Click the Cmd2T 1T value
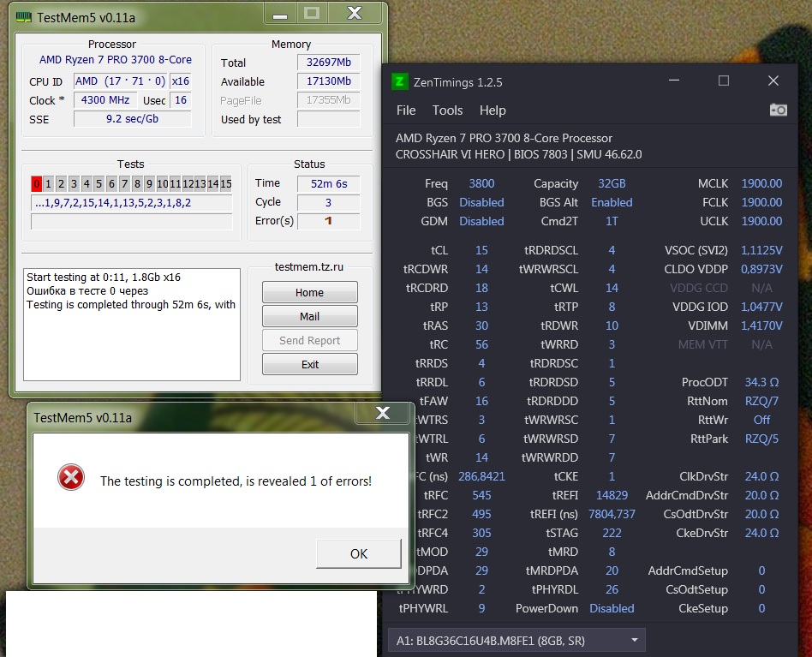This screenshot has width=812, height=657. pos(612,221)
